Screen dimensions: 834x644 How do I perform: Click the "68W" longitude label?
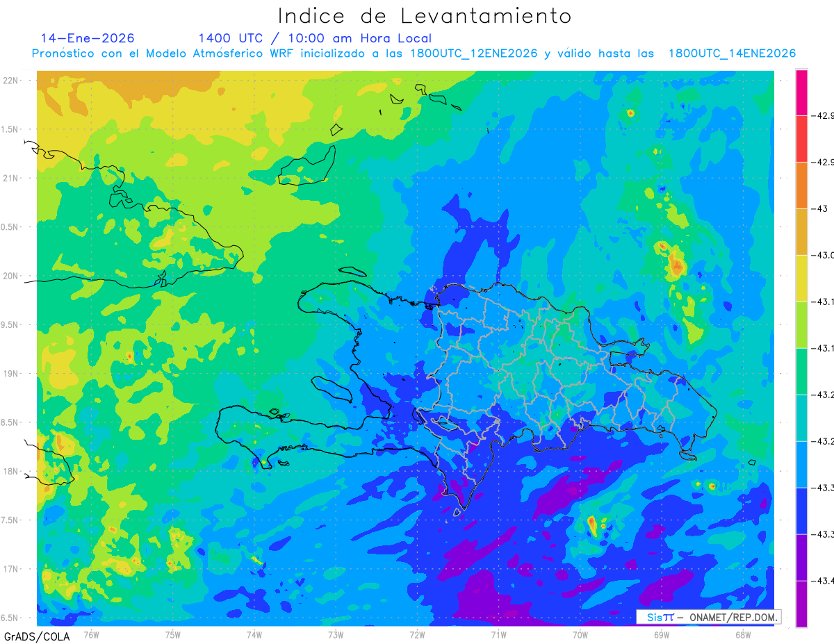click(743, 635)
